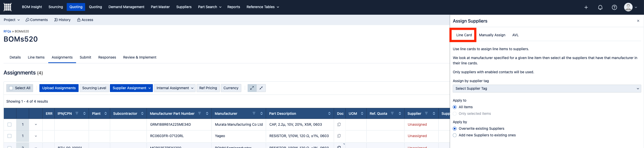
Task: Click filter icon in Manufacturer column
Action: pyautogui.click(x=254, y=113)
